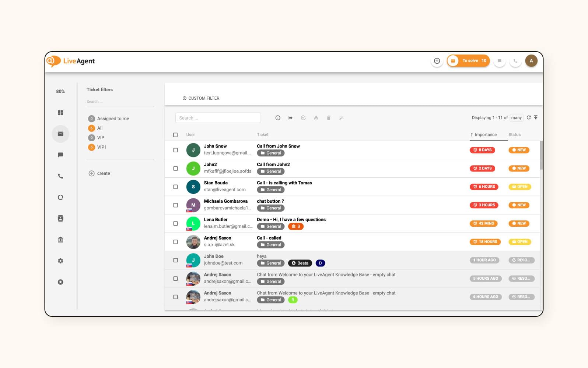Open the Knowledge Base building icon in sidebar
The width and height of the screenshot is (588, 368).
pos(60,240)
